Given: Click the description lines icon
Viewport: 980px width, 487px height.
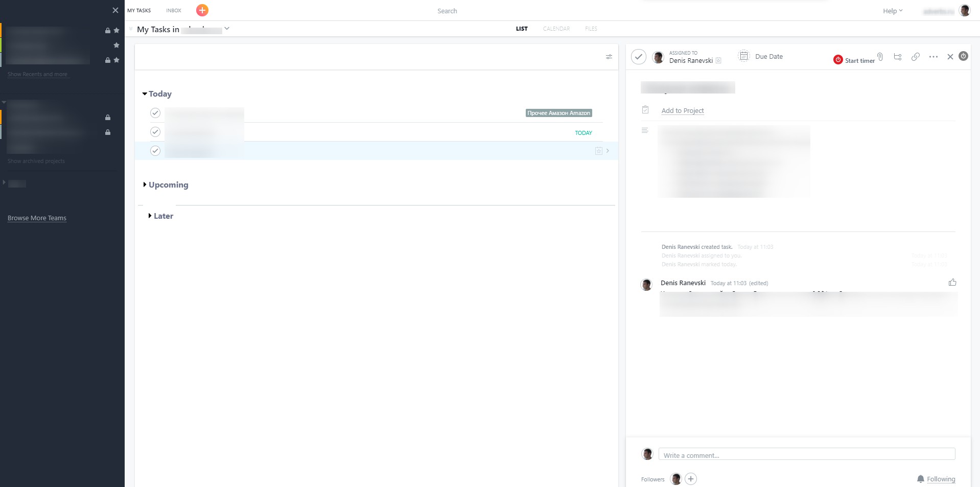Looking at the screenshot, I should pos(645,130).
